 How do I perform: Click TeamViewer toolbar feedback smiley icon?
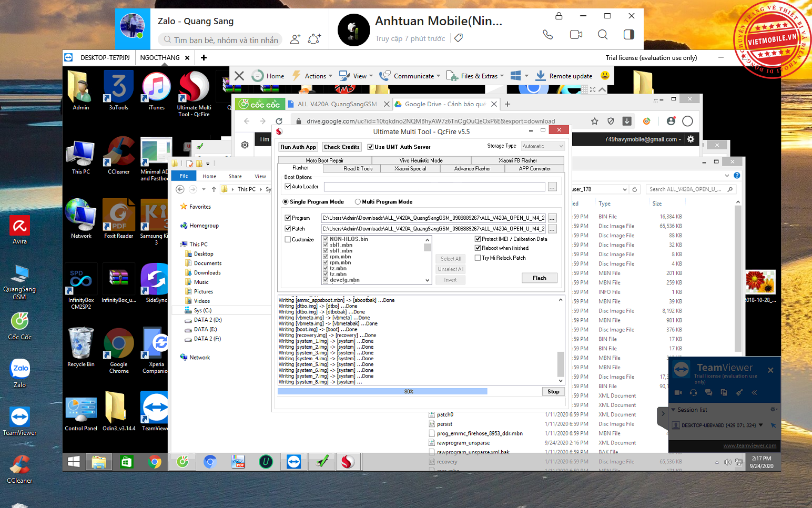pos(605,76)
